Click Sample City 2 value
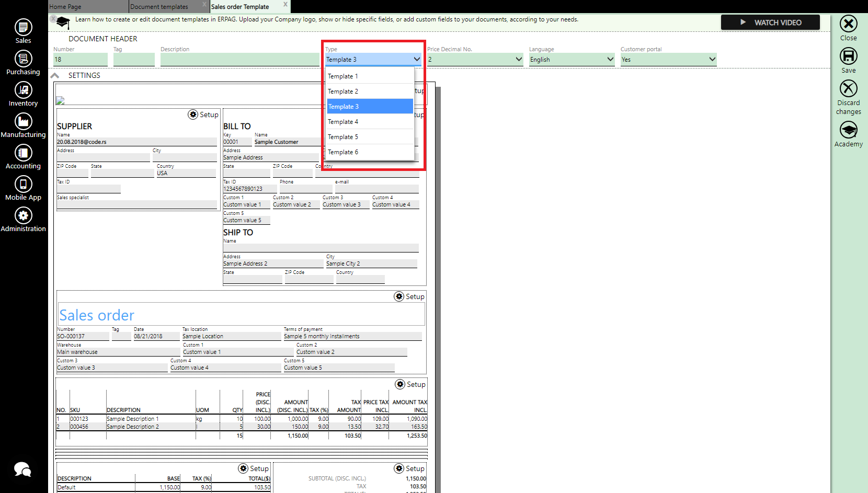This screenshot has height=493, width=868. coord(343,263)
